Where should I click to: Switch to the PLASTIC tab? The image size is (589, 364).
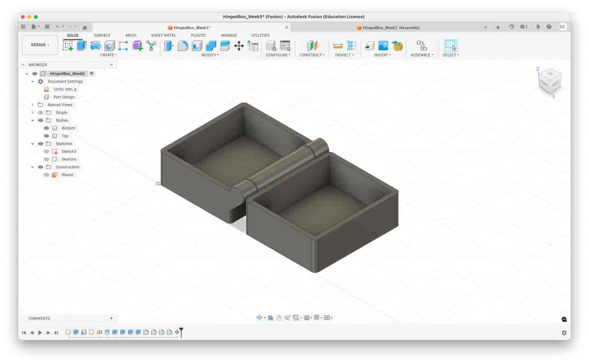click(199, 35)
